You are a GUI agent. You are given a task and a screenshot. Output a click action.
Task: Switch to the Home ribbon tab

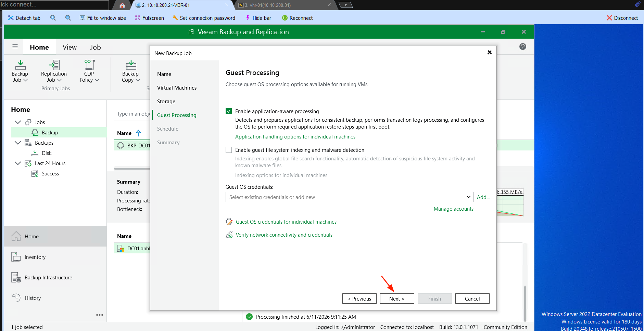click(39, 47)
